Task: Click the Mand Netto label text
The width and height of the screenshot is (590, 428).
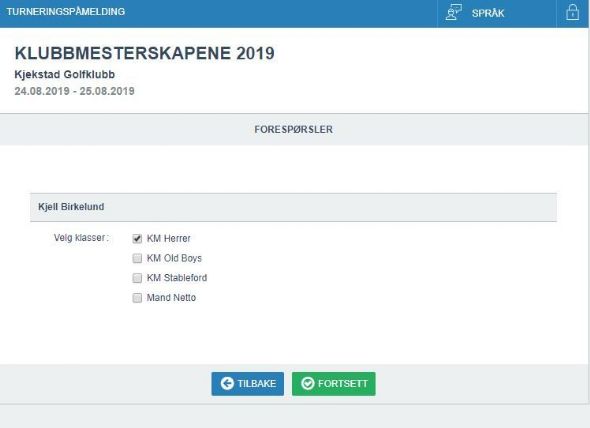Action: [171, 298]
